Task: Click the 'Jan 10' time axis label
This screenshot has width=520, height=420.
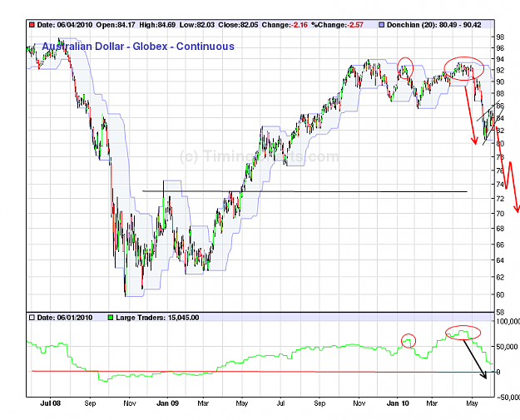Action: 398,403
